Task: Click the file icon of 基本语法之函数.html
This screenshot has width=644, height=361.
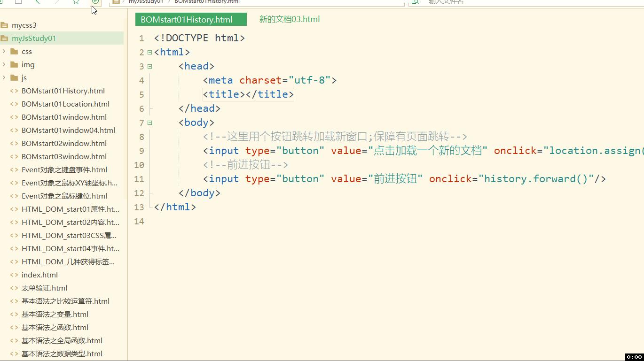Action: pyautogui.click(x=14, y=328)
